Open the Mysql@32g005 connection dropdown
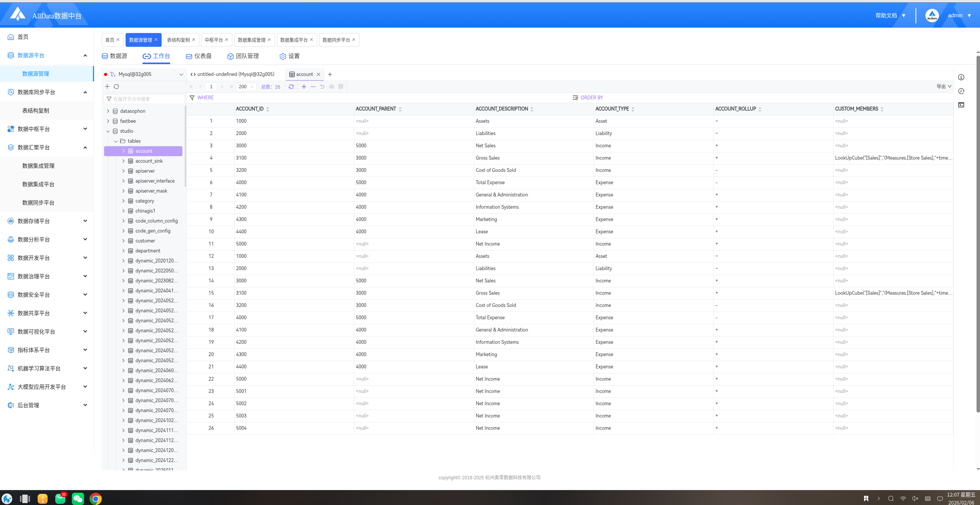This screenshot has width=980, height=505. point(181,74)
